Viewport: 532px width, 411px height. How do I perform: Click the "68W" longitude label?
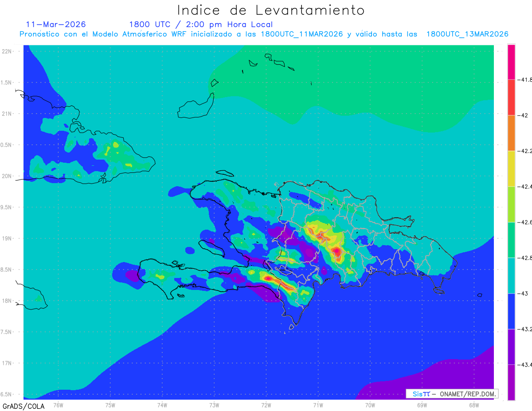(474, 405)
